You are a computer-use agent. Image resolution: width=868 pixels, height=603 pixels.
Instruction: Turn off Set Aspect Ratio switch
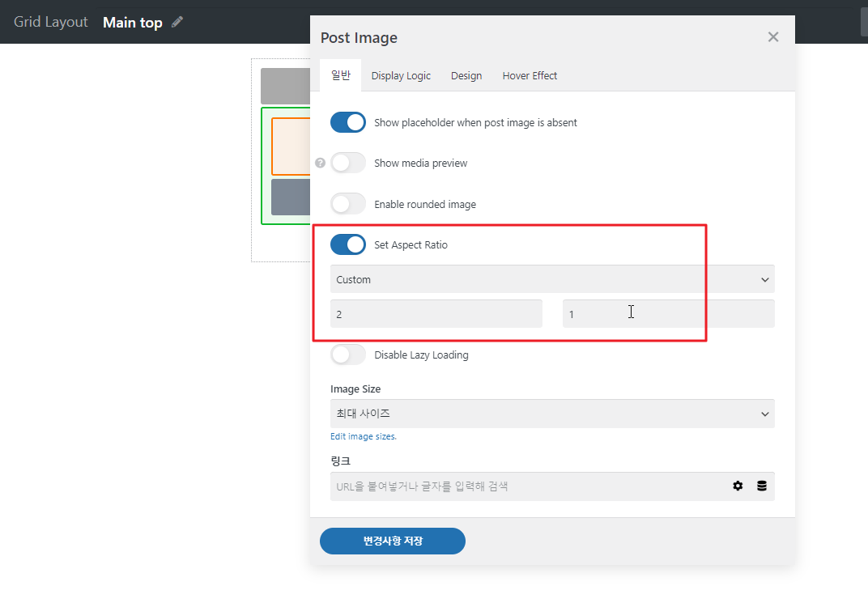pyautogui.click(x=348, y=244)
